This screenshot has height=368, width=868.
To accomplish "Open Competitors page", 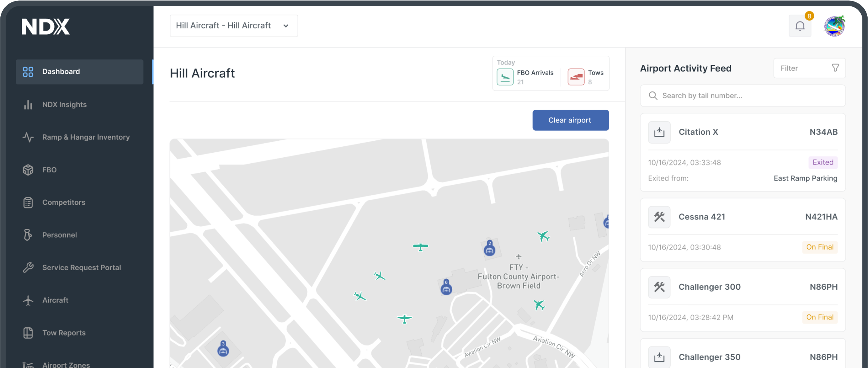I will [64, 202].
